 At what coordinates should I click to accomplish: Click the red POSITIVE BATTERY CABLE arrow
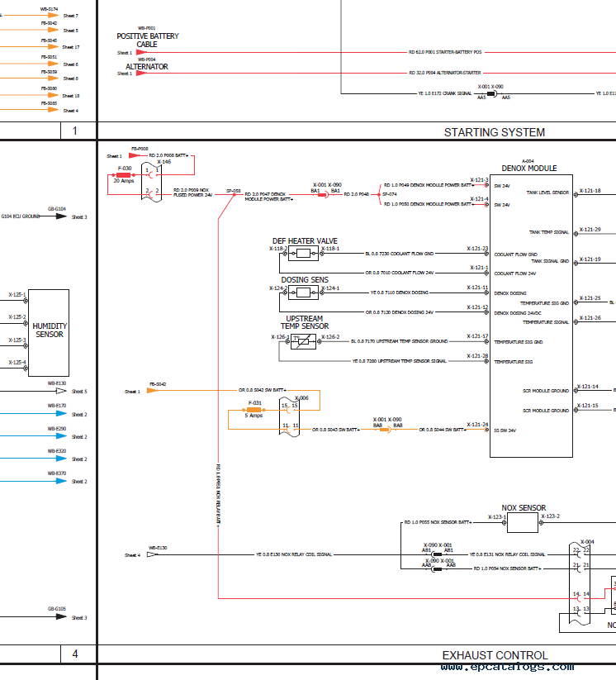(142, 52)
